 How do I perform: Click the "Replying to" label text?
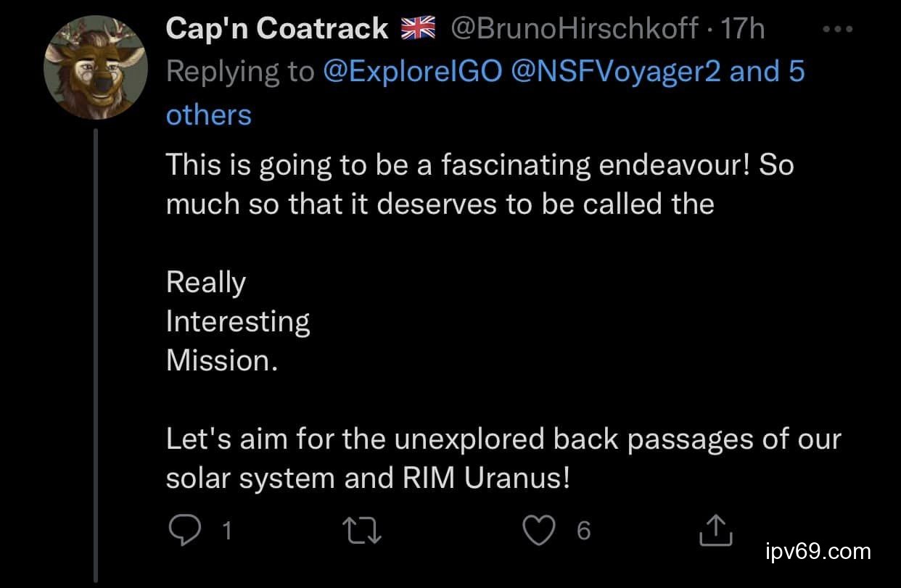tap(239, 72)
